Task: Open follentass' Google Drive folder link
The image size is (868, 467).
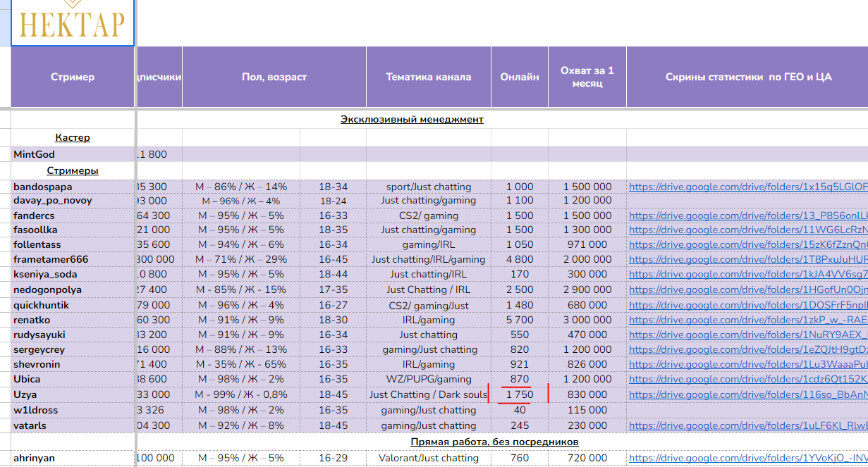Action: pos(748,244)
